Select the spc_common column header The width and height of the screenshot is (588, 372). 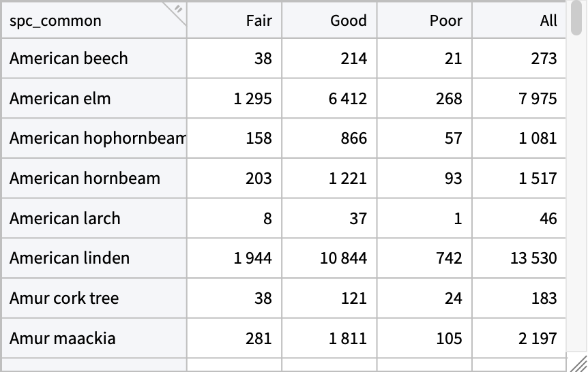coord(56,20)
